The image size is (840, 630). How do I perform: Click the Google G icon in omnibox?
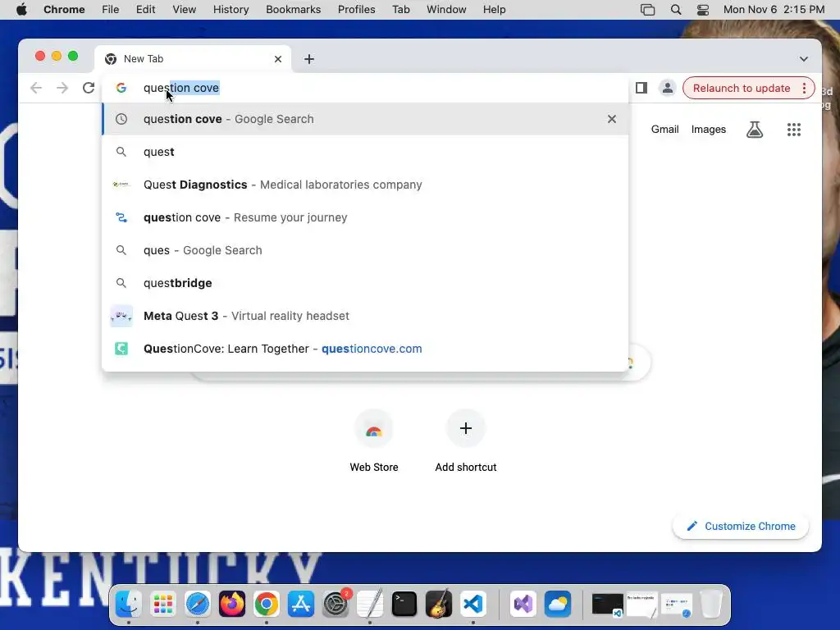click(x=121, y=88)
